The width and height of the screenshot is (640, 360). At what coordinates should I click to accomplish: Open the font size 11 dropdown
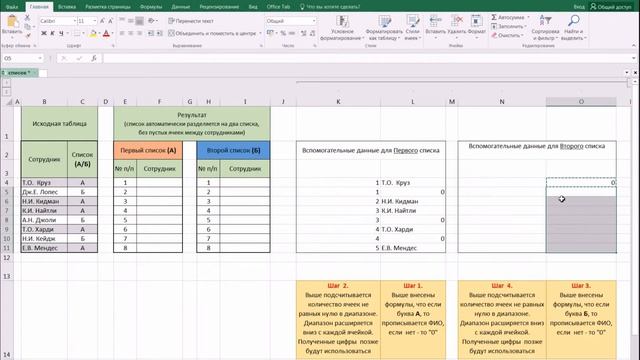pos(95,21)
